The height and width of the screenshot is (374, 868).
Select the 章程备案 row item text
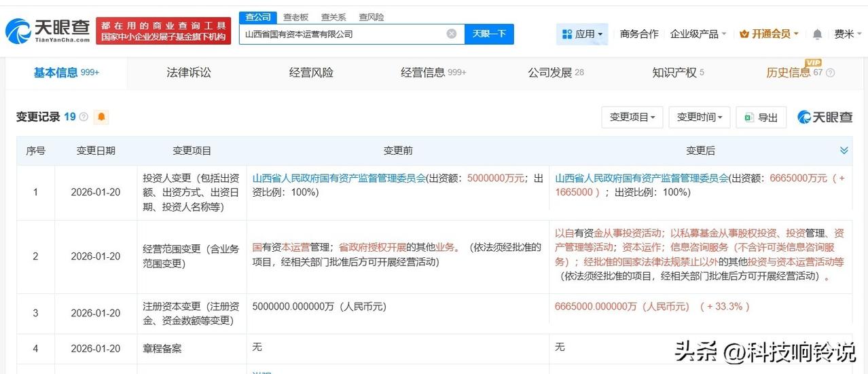pyautogui.click(x=162, y=348)
